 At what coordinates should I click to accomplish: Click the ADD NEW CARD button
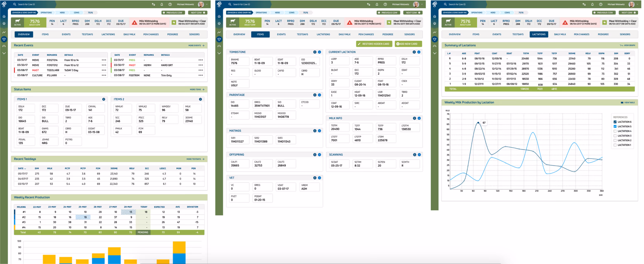pyautogui.click(x=408, y=44)
